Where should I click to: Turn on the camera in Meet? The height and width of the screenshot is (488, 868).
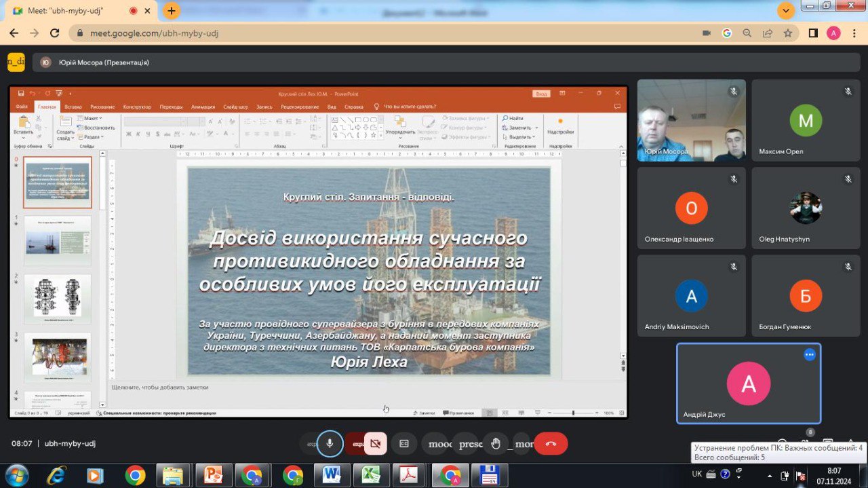[375, 443]
